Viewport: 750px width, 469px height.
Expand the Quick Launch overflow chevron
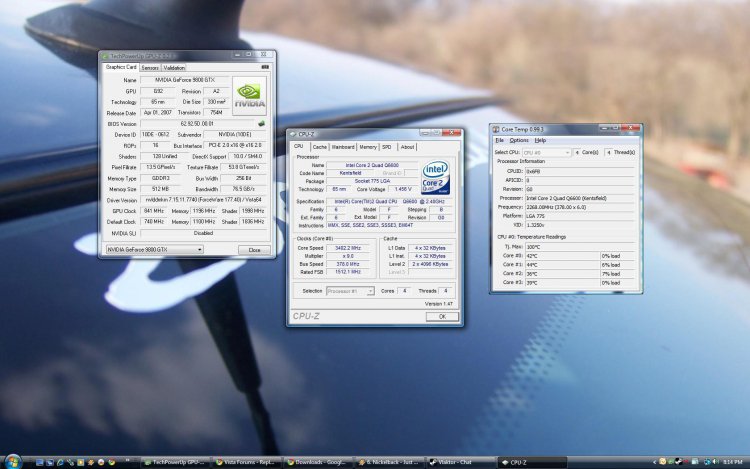(x=127, y=461)
